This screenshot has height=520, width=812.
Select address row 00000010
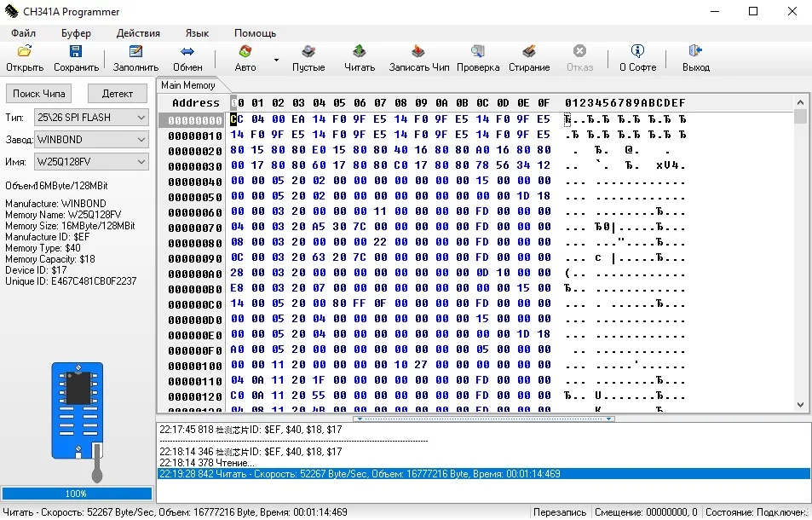195,136
